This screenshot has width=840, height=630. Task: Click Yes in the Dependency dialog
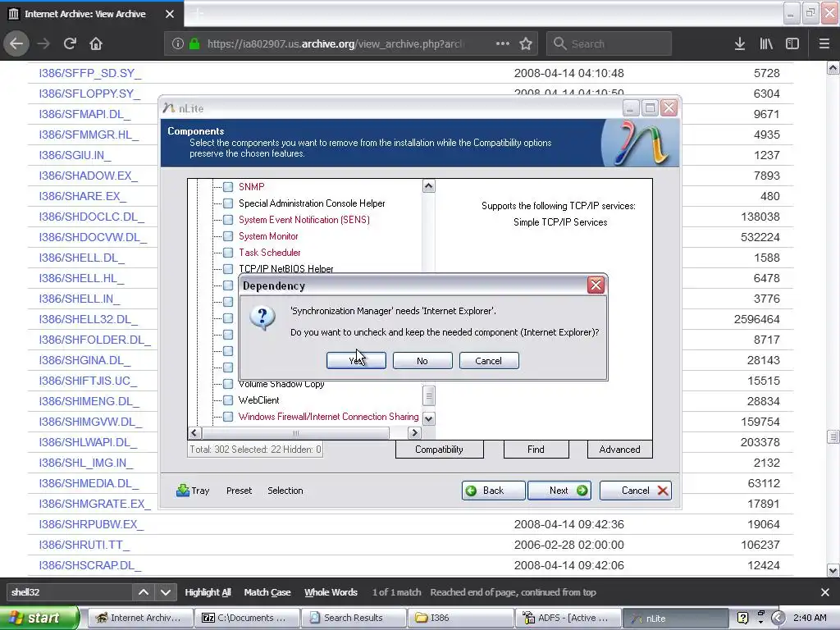[356, 361]
